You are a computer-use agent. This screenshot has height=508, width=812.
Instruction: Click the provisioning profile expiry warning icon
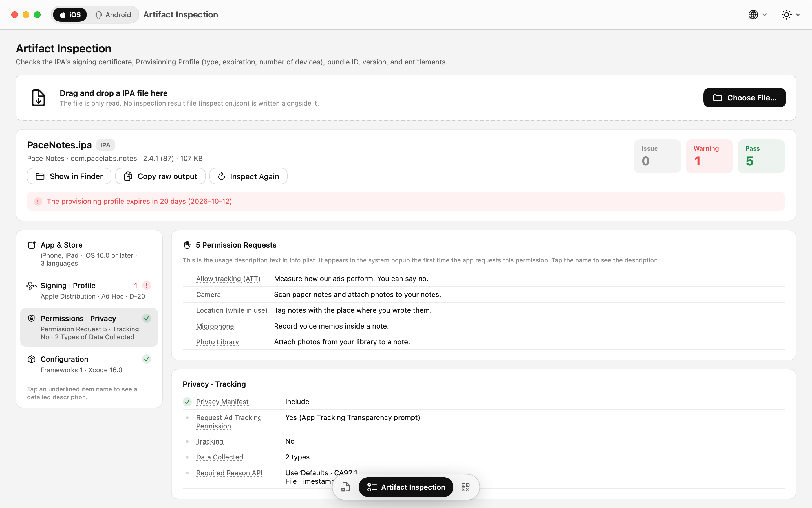point(38,202)
